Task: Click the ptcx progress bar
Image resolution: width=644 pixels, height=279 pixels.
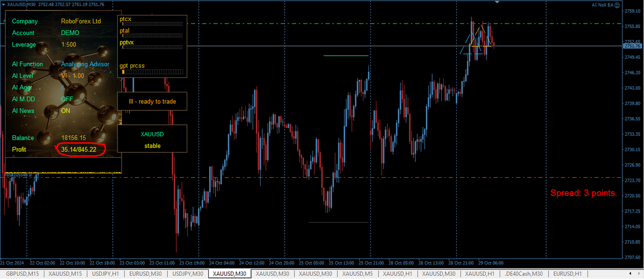Action: coord(152,23)
